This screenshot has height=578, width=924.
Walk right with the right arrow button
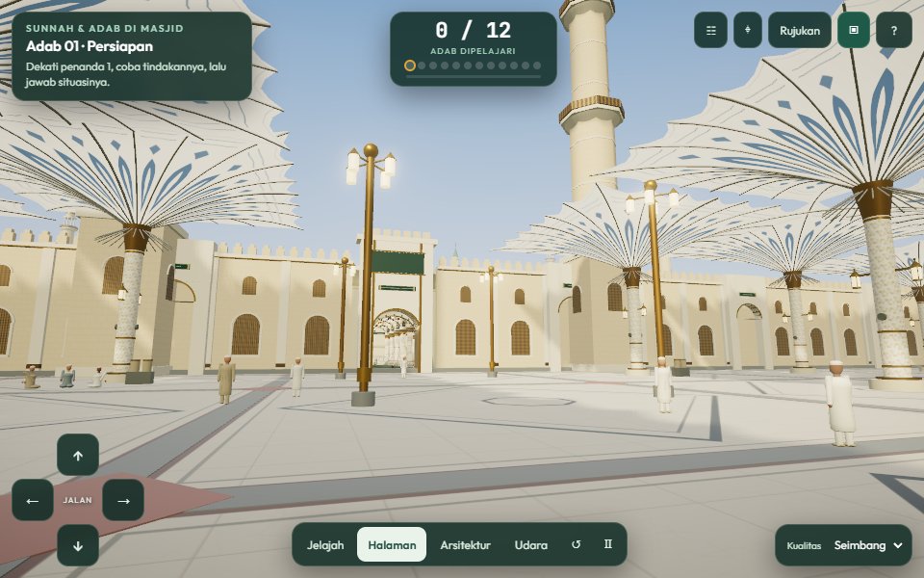pyautogui.click(x=123, y=500)
